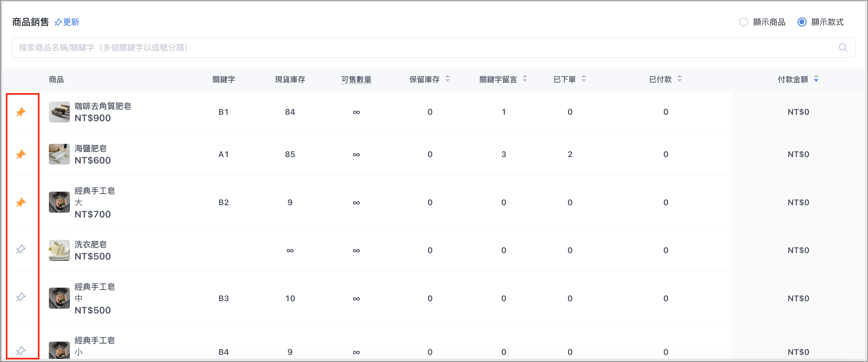Open the 咖啡去角質肥皂 thumbnail

point(59,112)
